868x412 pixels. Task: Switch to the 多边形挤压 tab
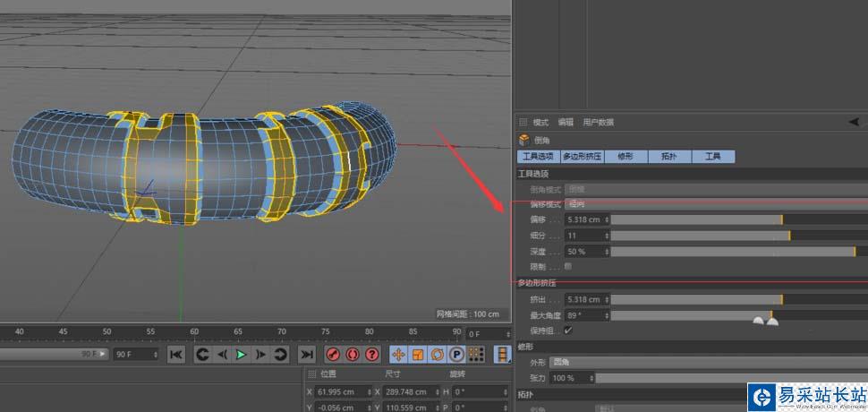583,157
